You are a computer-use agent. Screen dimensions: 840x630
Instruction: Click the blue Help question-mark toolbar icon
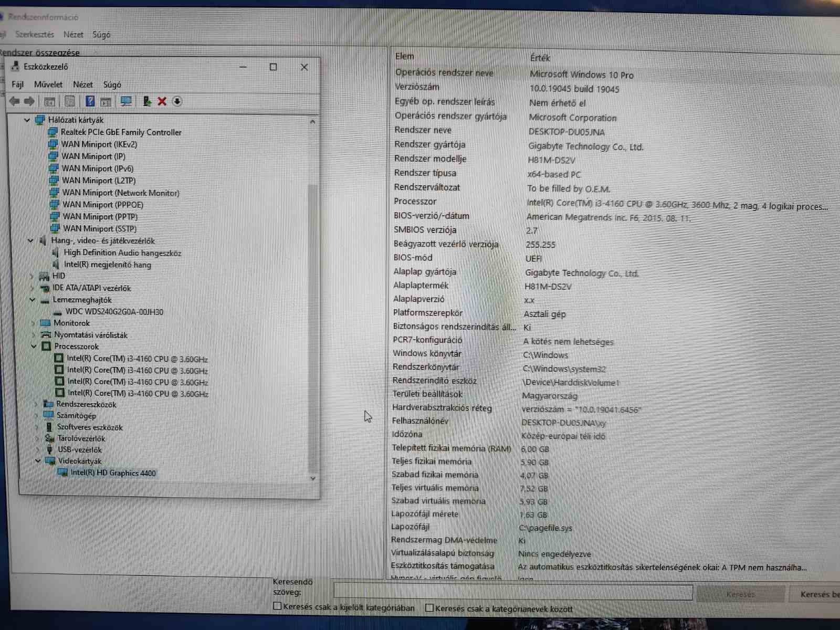90,101
